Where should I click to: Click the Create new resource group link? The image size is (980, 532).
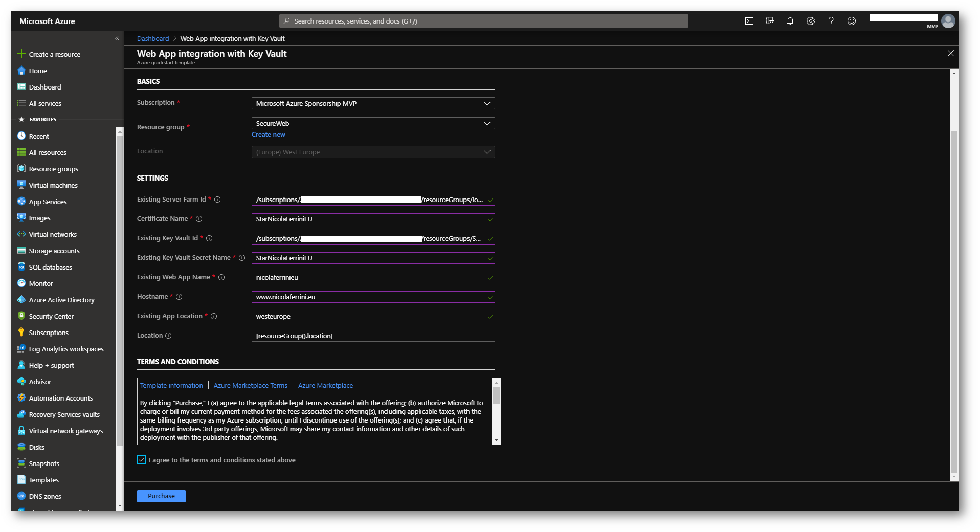point(269,135)
